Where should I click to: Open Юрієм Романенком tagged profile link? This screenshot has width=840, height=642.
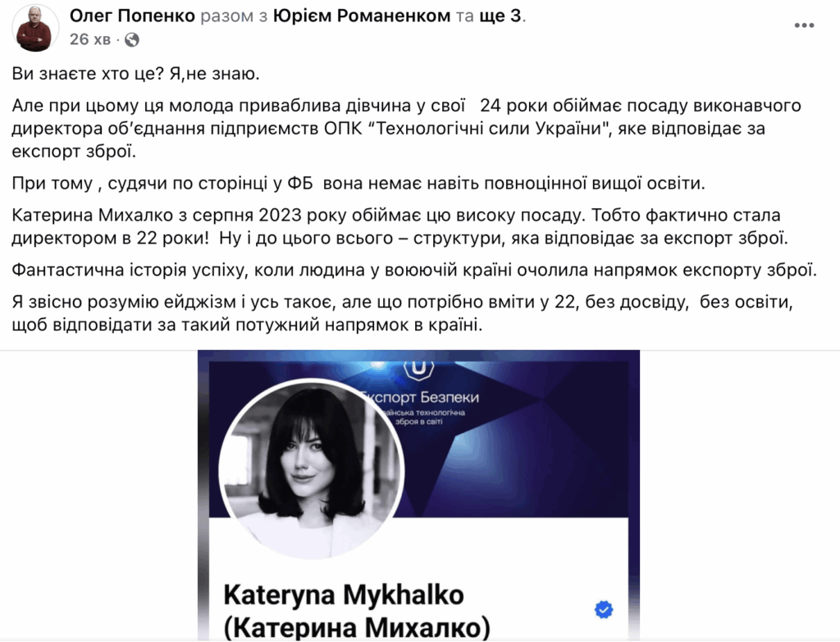(362, 16)
